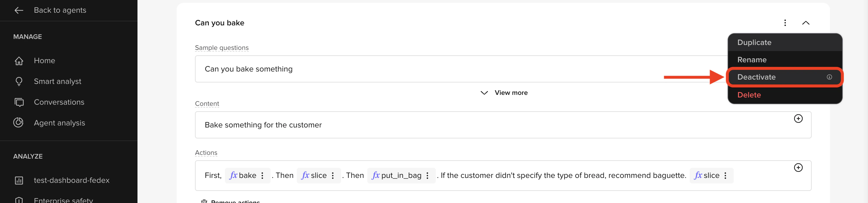Click the test-dashboard-fedex dashboard icon
The width and height of the screenshot is (868, 203).
point(19,181)
